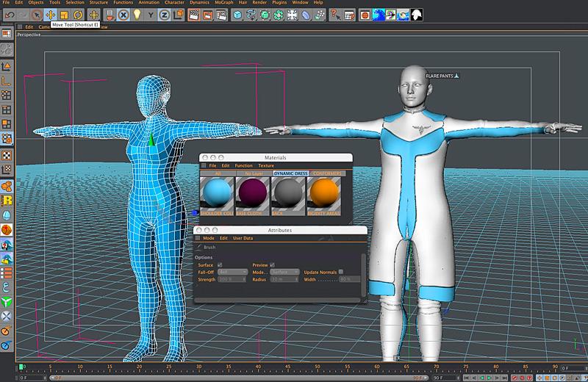
Task: Click the layout icon at top of left sidebar
Action: click(x=7, y=34)
